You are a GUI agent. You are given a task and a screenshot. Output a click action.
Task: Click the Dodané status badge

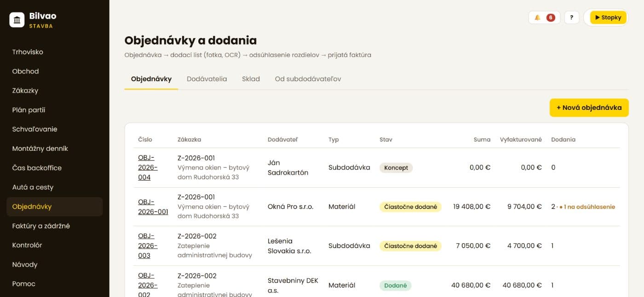pos(395,286)
